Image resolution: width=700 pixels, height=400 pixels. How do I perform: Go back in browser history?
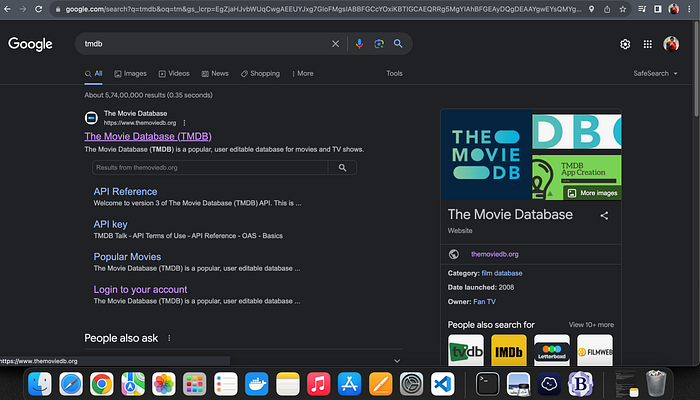point(7,9)
